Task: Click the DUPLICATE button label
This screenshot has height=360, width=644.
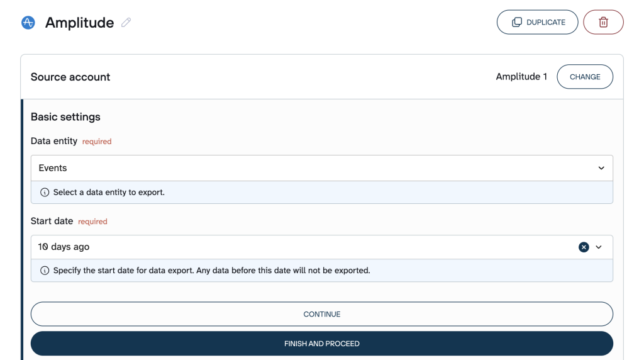Action: pos(546,22)
